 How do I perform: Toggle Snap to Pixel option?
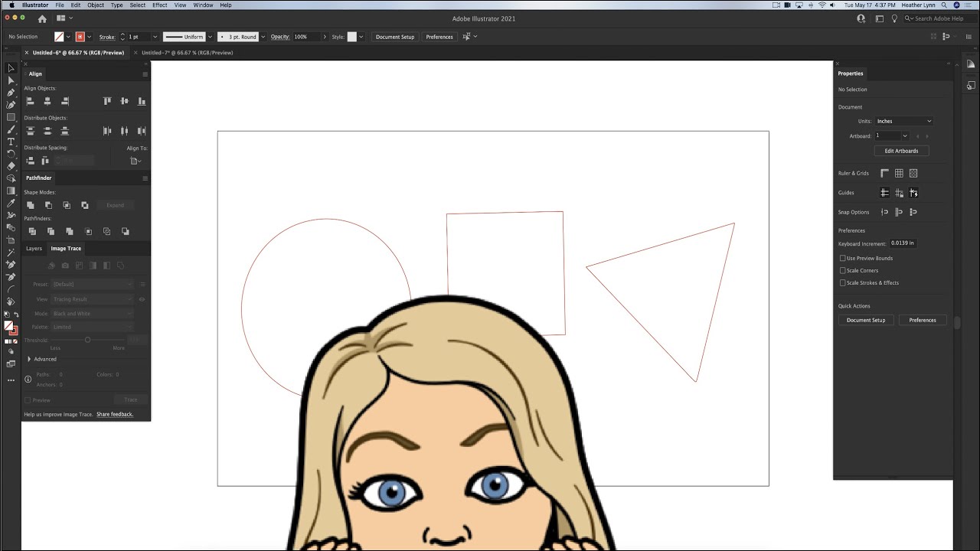913,212
